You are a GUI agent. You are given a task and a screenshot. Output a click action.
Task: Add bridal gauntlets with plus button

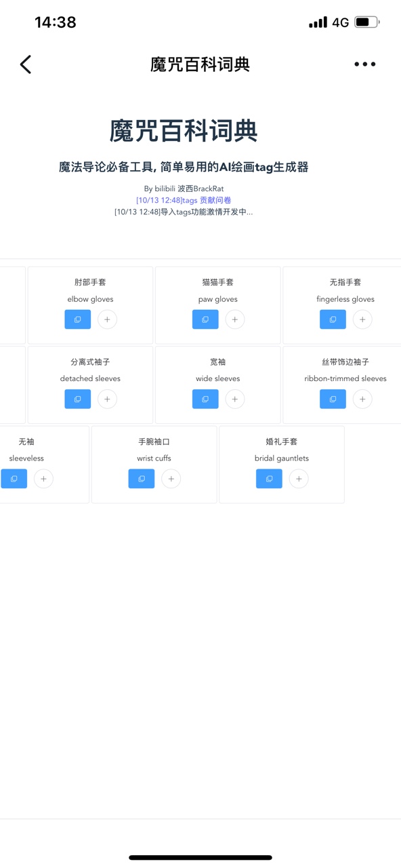pos(299,479)
